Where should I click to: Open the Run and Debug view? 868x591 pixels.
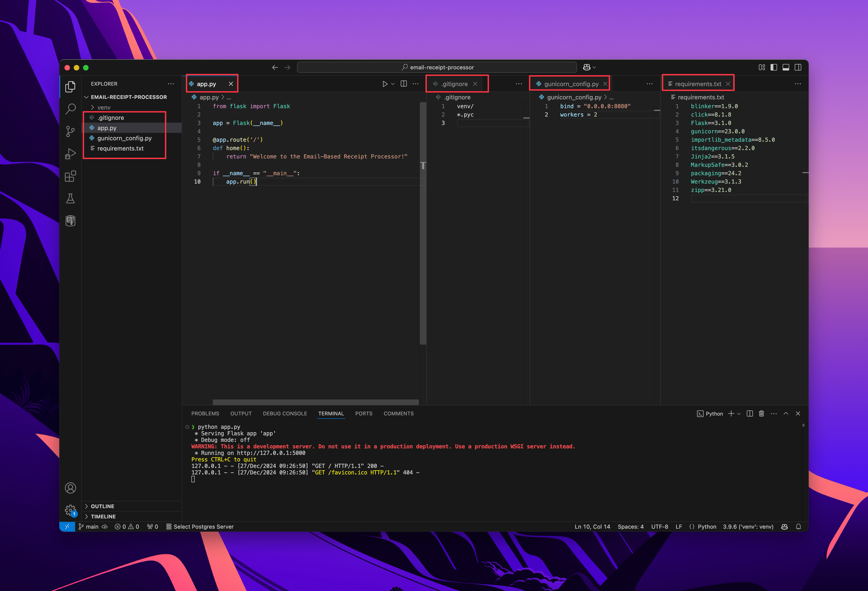(70, 154)
